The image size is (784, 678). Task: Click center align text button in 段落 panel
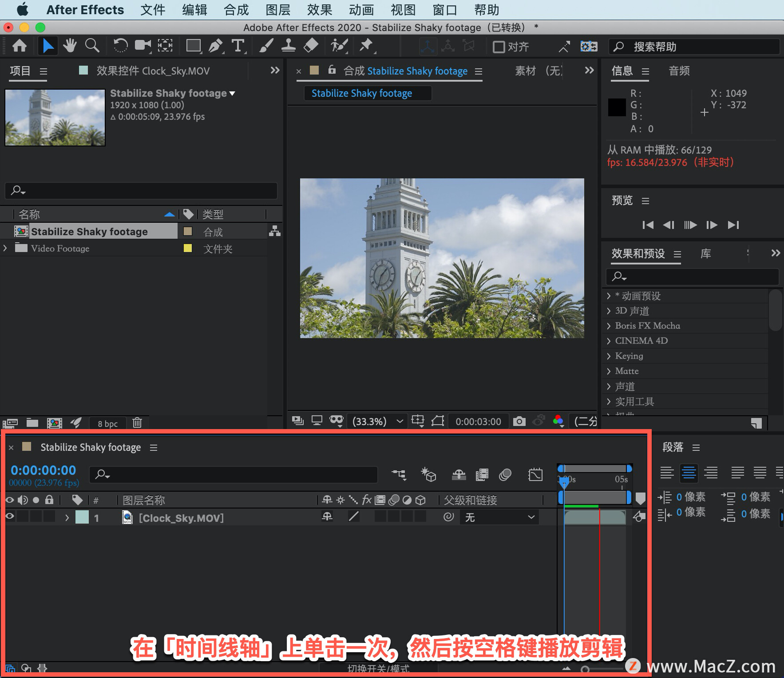[x=689, y=473]
